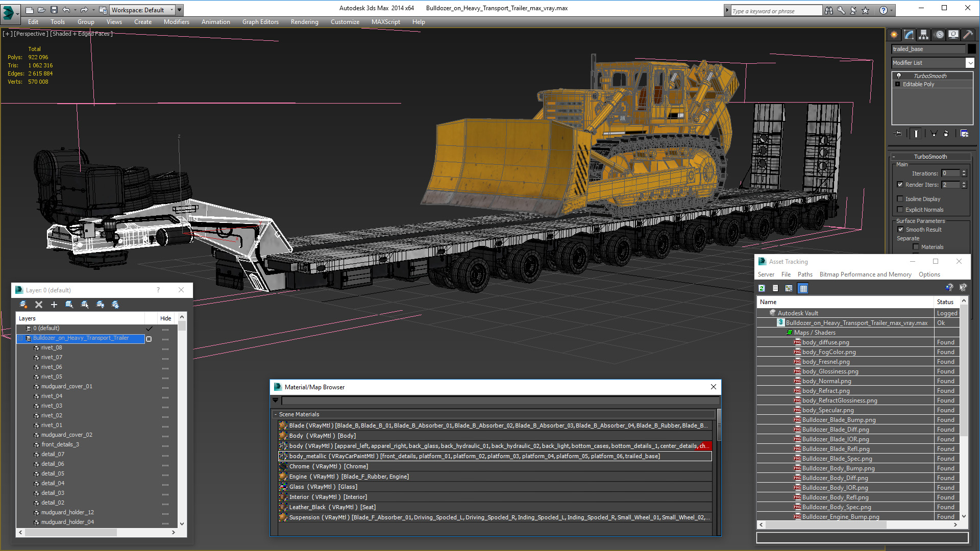980x551 pixels.
Task: Click Make Unique icon under modifier stack
Action: point(934,134)
